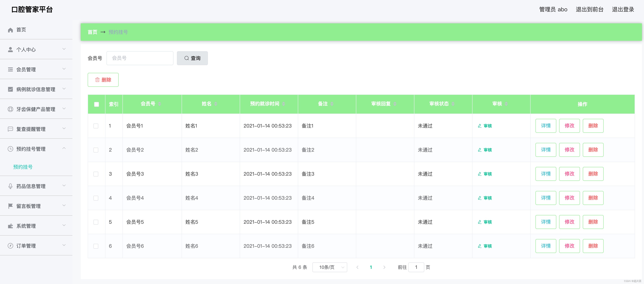Sort by 姓名 column sort arrows
The height and width of the screenshot is (284, 644).
[216, 104]
